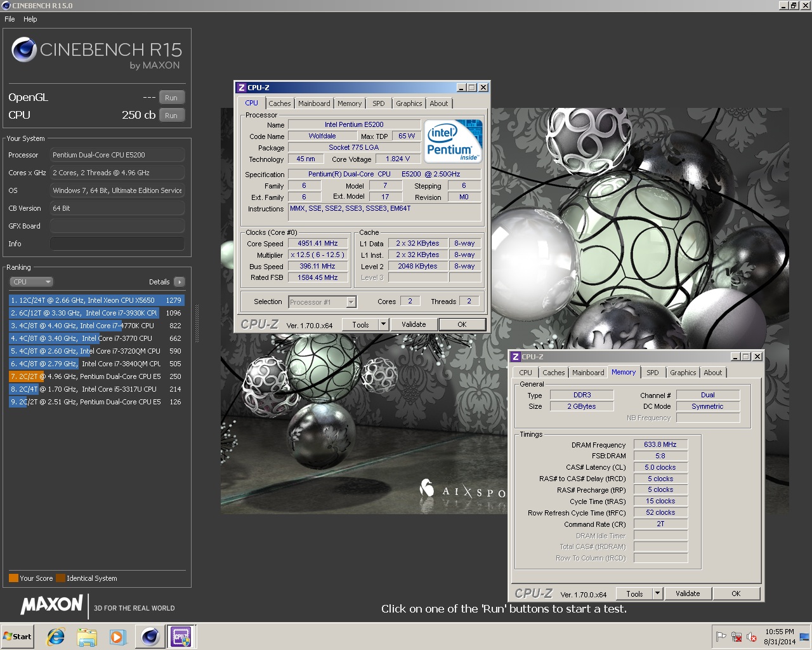The width and height of the screenshot is (812, 650).
Task: Click the CPU-Z title bar icon of lower window
Action: [516, 357]
